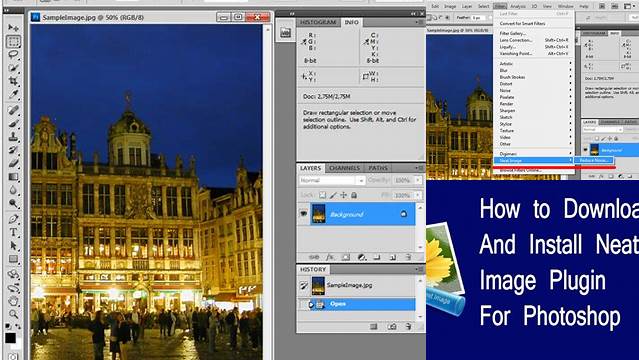
Task: Select the Move tool
Action: 13,28
